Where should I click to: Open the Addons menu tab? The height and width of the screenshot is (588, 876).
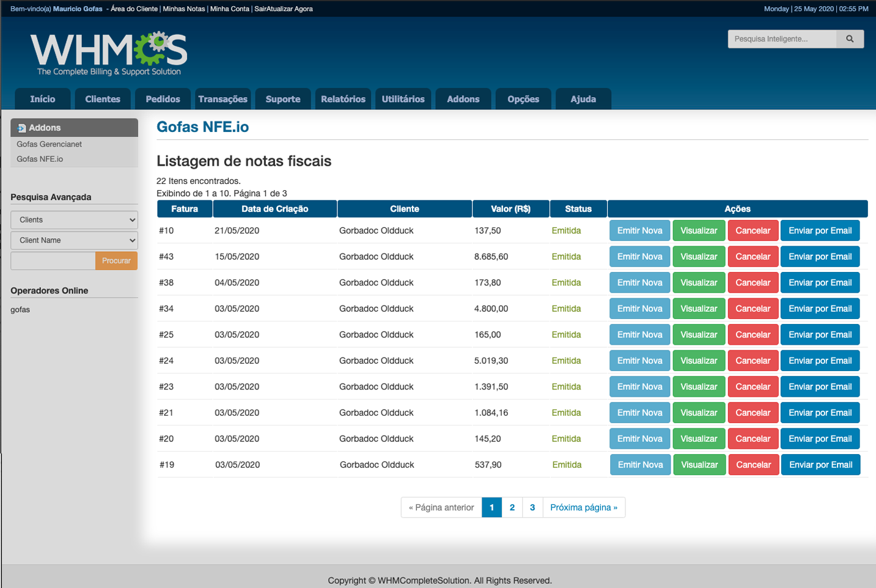click(x=463, y=99)
